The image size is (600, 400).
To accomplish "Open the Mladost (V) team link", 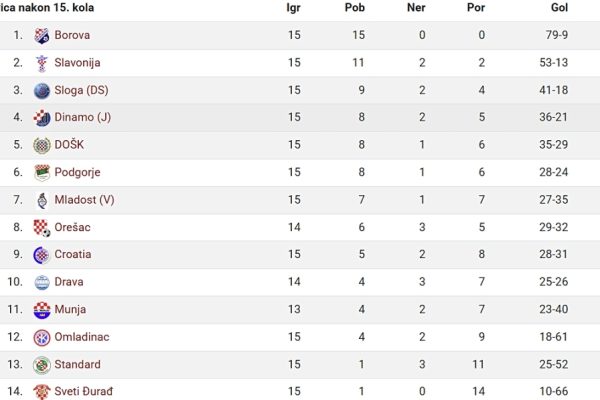I will point(85,200).
